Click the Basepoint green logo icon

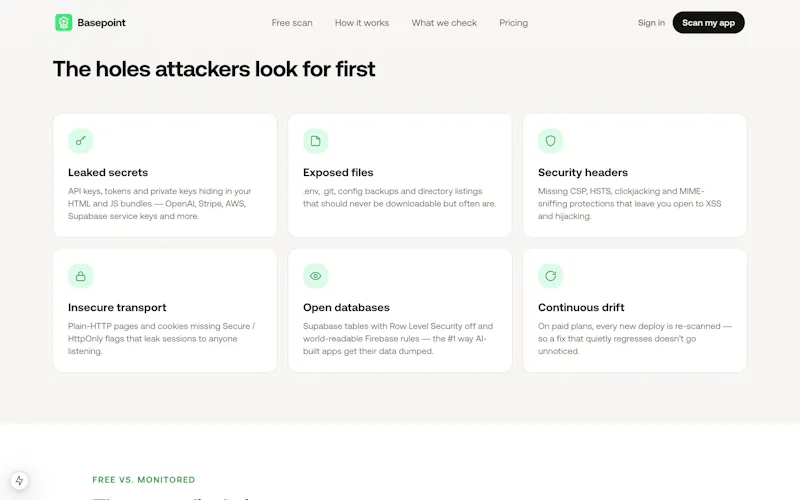pos(64,22)
